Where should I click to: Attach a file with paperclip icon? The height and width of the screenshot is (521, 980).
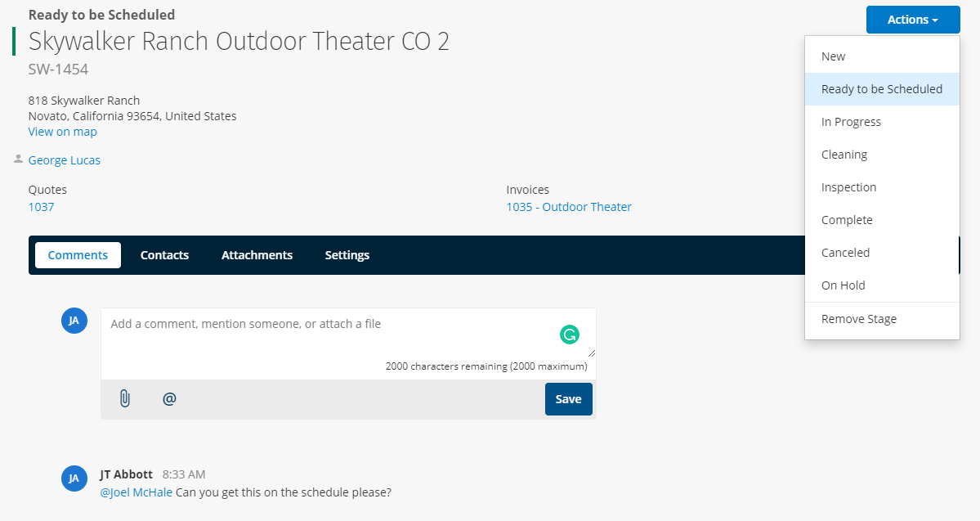tap(124, 398)
